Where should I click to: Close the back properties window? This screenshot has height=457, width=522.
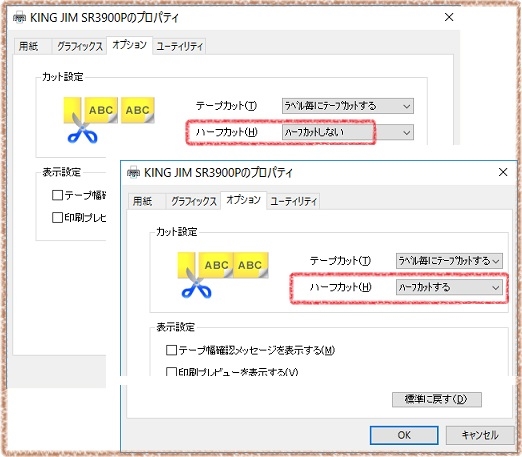449,17
